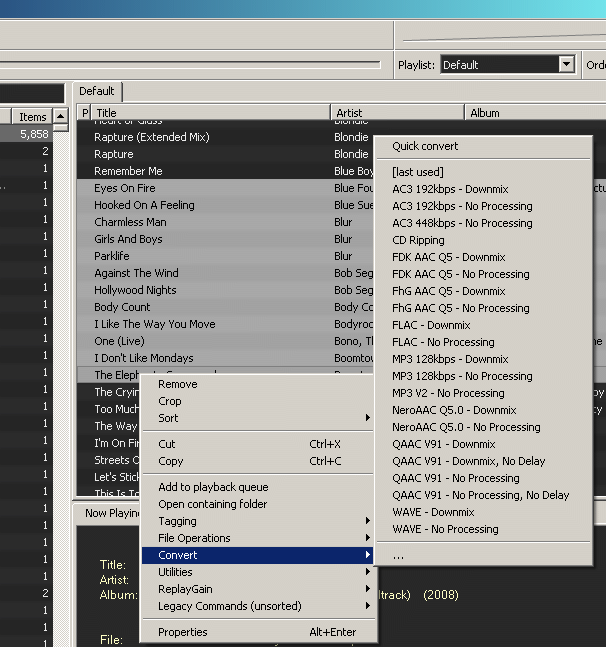Click Remove in the context menu

177,384
